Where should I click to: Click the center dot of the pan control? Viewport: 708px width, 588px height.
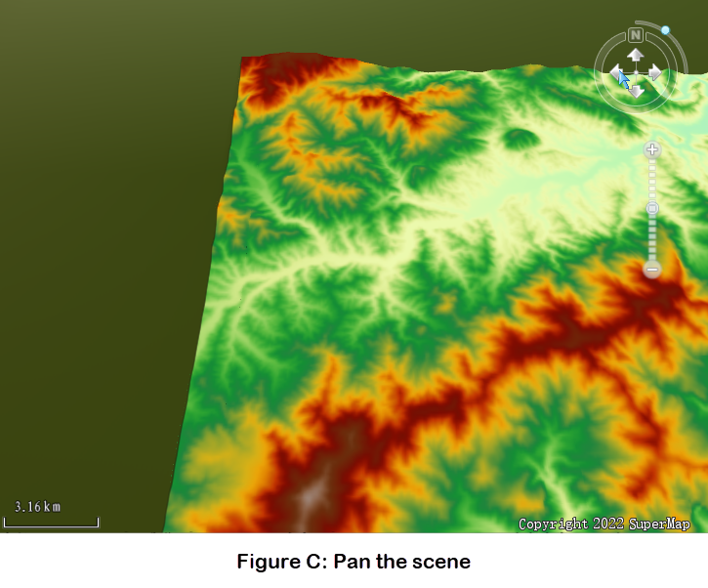[635, 73]
